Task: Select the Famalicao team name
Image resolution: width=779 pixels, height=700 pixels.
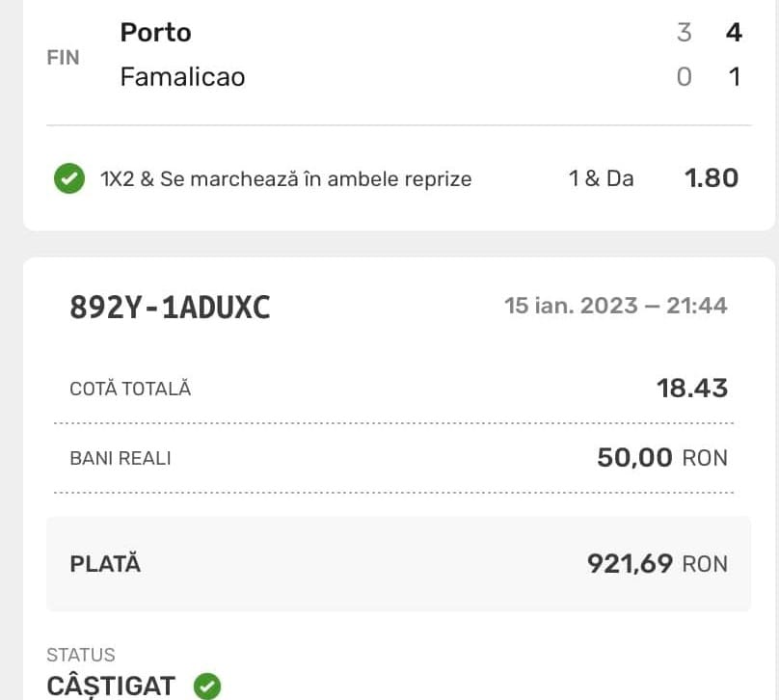Action: coord(182,76)
